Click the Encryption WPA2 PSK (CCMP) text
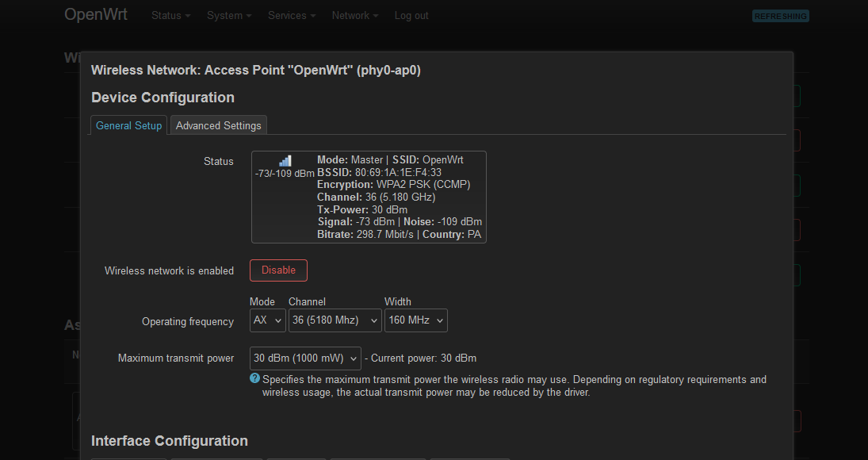This screenshot has height=460, width=868. [394, 184]
